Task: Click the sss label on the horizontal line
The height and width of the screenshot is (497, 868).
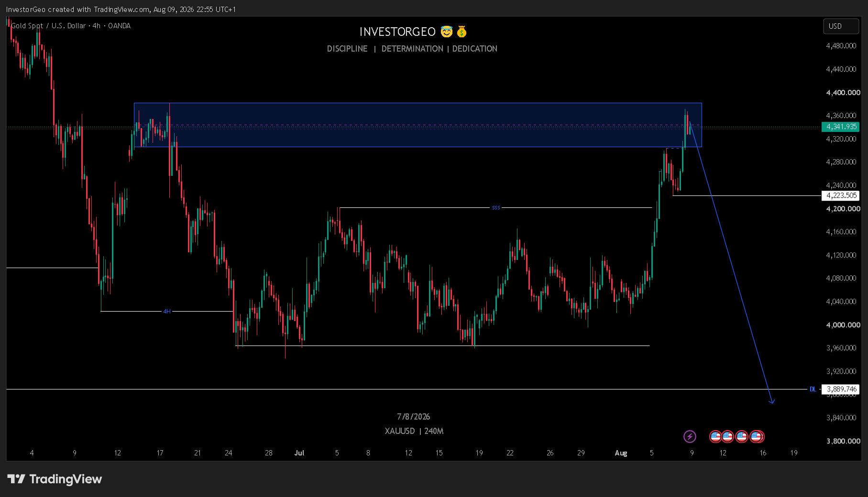Action: [496, 208]
